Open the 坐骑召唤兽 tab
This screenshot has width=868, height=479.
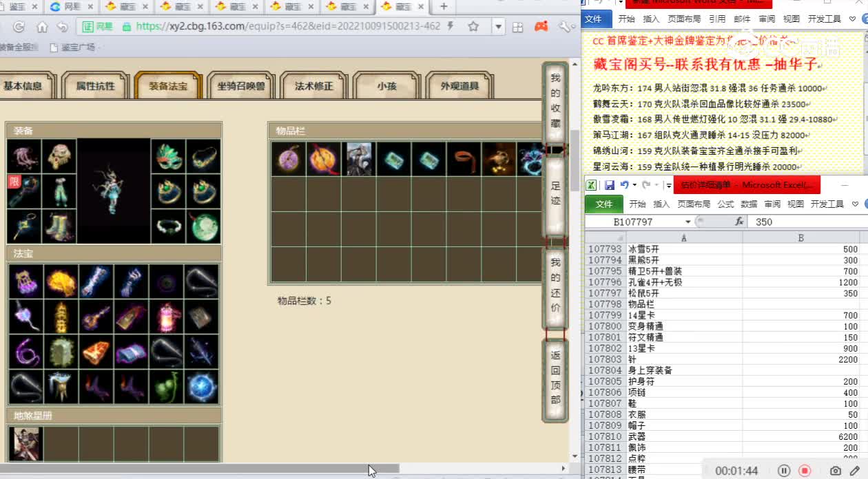pos(241,87)
